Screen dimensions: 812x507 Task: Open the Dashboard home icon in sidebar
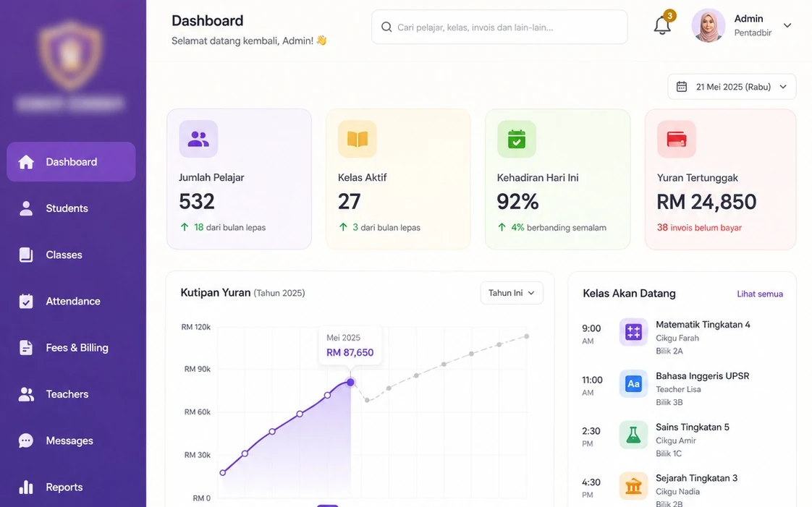click(x=26, y=162)
